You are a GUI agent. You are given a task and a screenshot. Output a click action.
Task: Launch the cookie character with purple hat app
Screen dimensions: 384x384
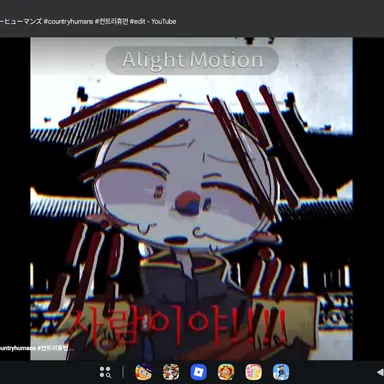144,372
